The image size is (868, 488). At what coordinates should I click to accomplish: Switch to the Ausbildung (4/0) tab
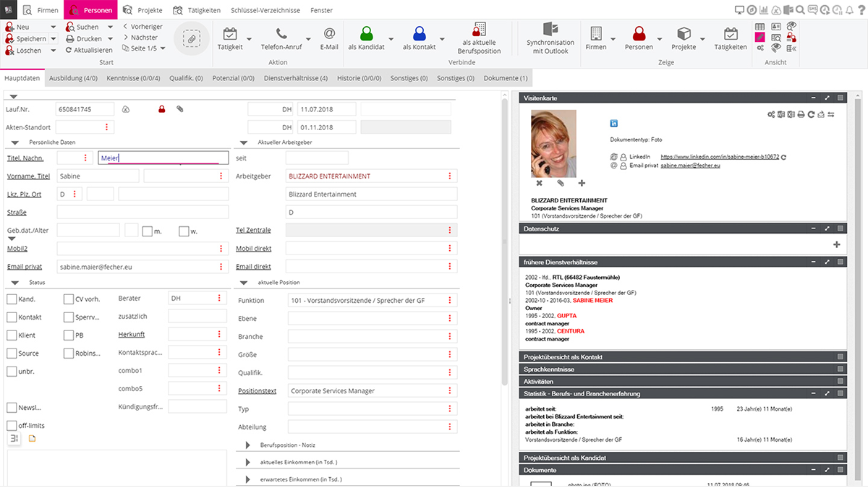click(74, 78)
